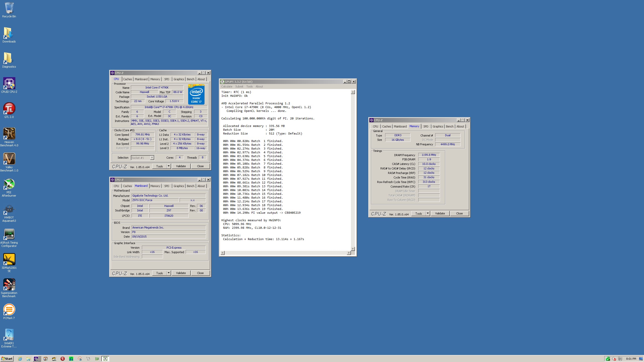Open Tools menu in GPUPI
The height and width of the screenshot is (362, 644).
click(x=249, y=86)
